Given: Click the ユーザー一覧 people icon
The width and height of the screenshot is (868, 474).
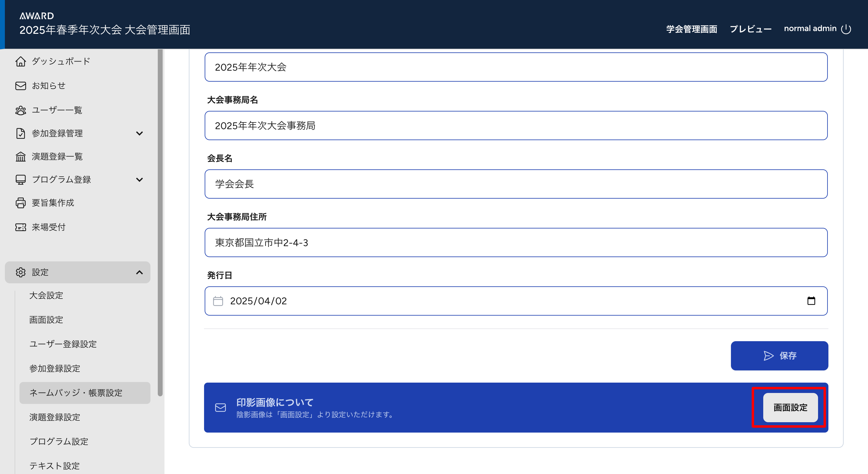Looking at the screenshot, I should (20, 110).
